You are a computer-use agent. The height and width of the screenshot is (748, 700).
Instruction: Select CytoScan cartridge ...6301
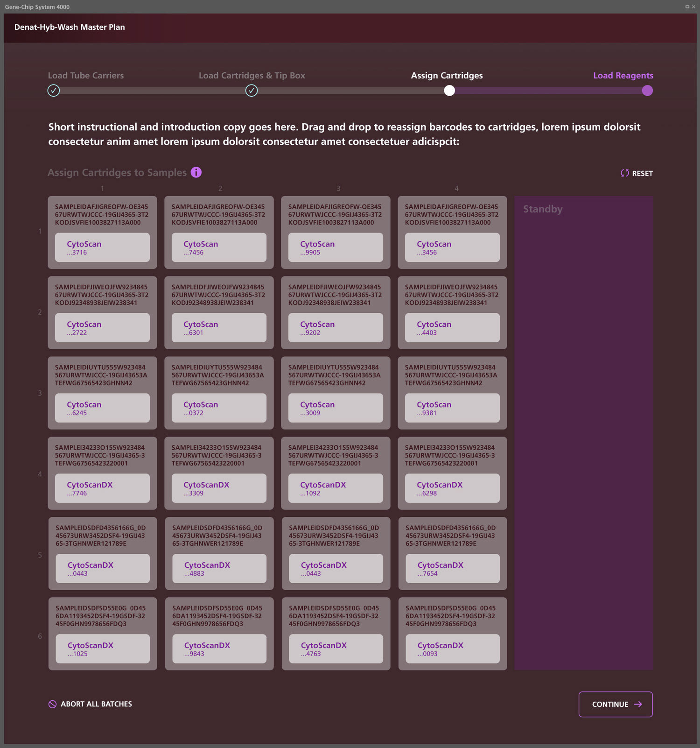tap(219, 328)
